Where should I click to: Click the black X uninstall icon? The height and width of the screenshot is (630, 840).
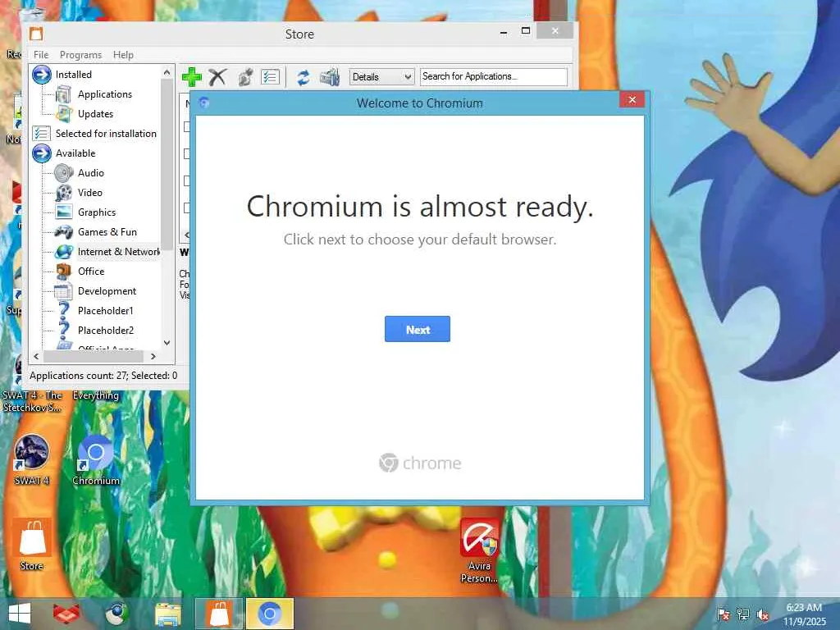[x=217, y=76]
